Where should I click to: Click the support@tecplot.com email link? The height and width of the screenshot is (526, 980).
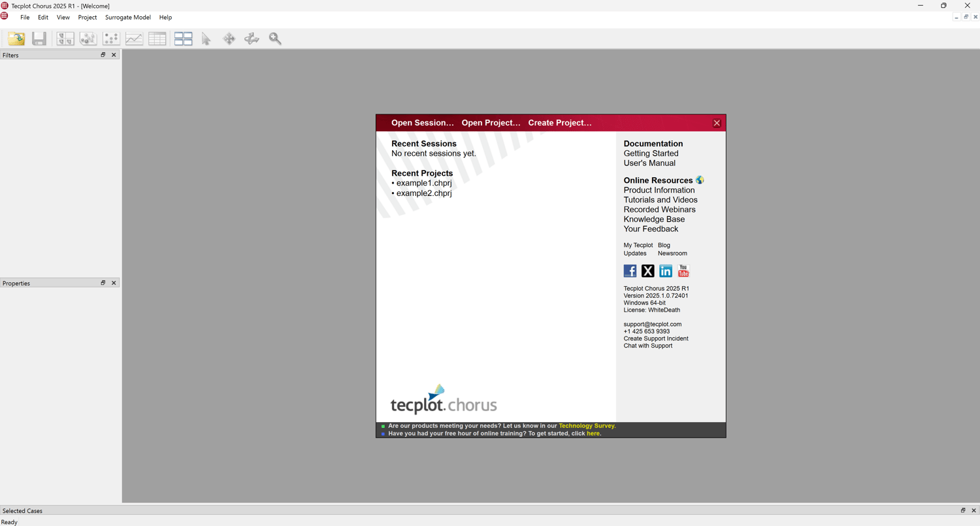653,324
